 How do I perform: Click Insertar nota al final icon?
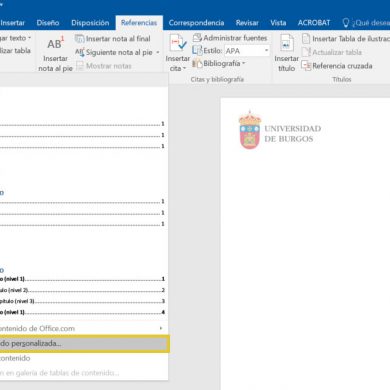pyautogui.click(x=79, y=39)
